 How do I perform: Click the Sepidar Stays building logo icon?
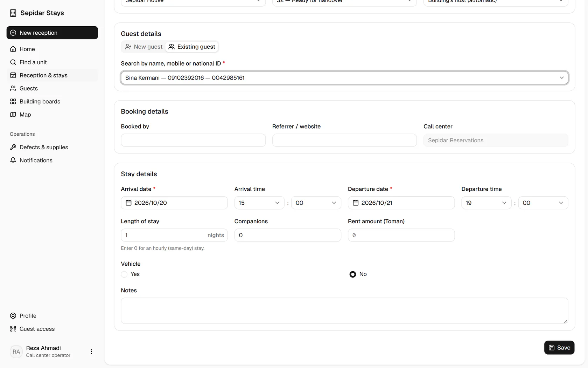click(x=13, y=13)
